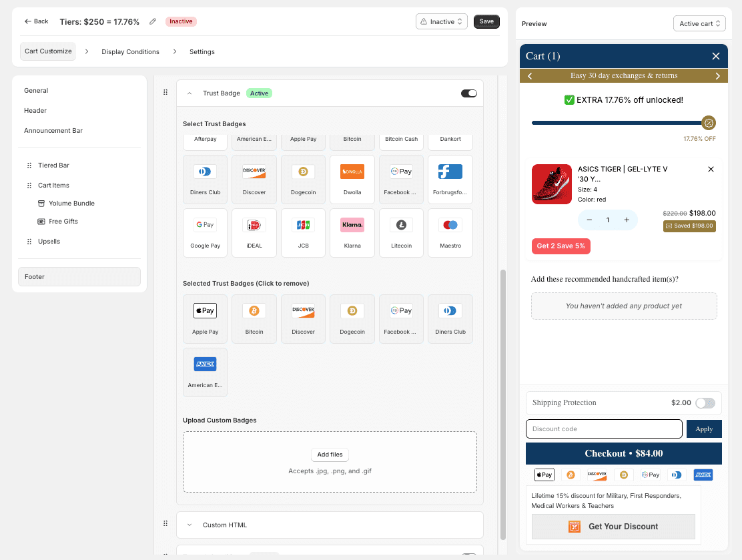This screenshot has width=742, height=560.
Task: Open the Active cart preview dropdown
Action: point(699,23)
